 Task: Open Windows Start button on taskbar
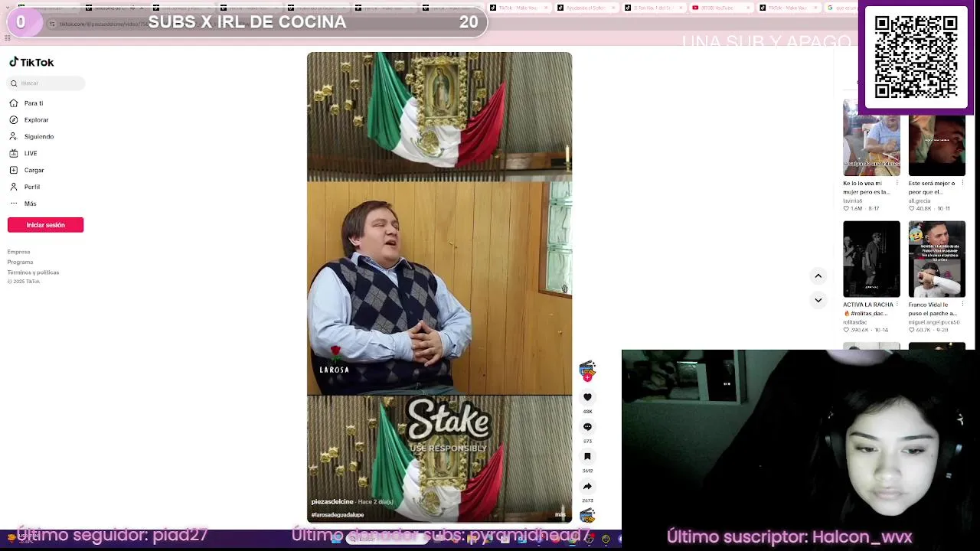336,540
